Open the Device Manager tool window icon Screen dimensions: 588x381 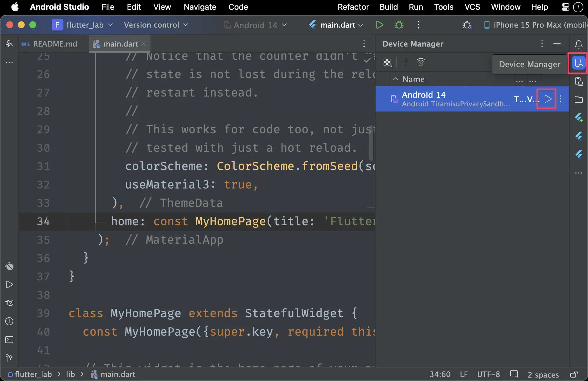579,63
